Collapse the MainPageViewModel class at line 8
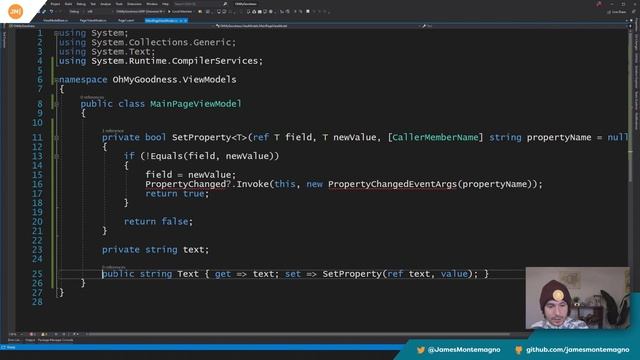Viewport: 640px width, 360px height. 56,104
